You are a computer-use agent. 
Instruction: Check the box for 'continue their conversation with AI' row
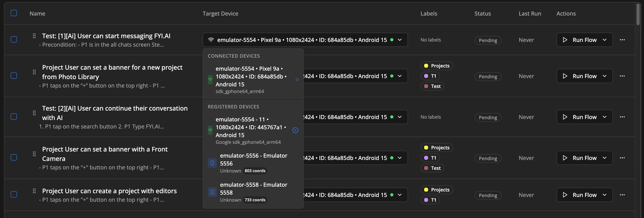pyautogui.click(x=14, y=117)
